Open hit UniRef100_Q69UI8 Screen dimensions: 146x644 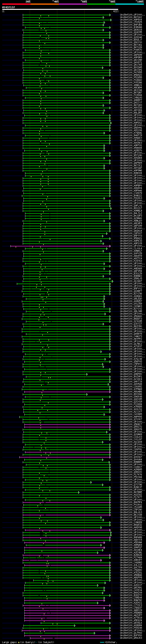[131, 30]
